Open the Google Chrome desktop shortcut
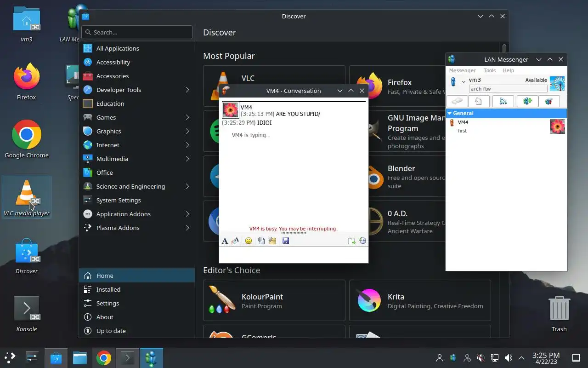 26,139
